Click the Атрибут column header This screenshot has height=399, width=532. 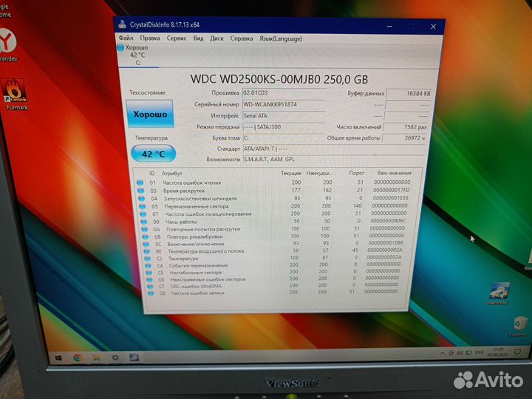coord(171,173)
